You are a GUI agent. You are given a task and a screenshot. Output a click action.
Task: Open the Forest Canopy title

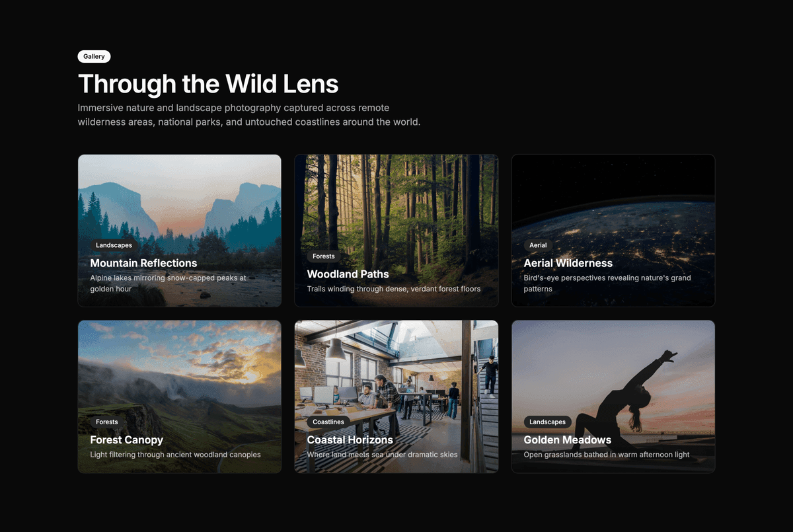(x=126, y=440)
